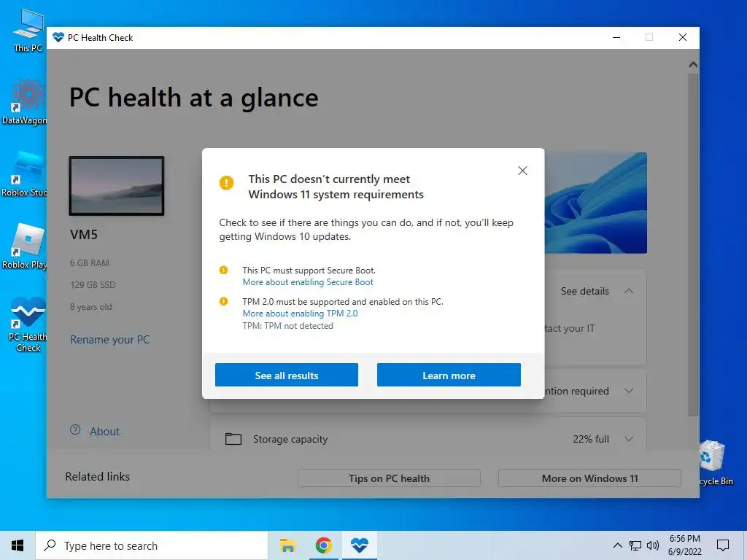Expand the Storage capacity chevron
Viewport: 747px width, 560px height.
(629, 439)
